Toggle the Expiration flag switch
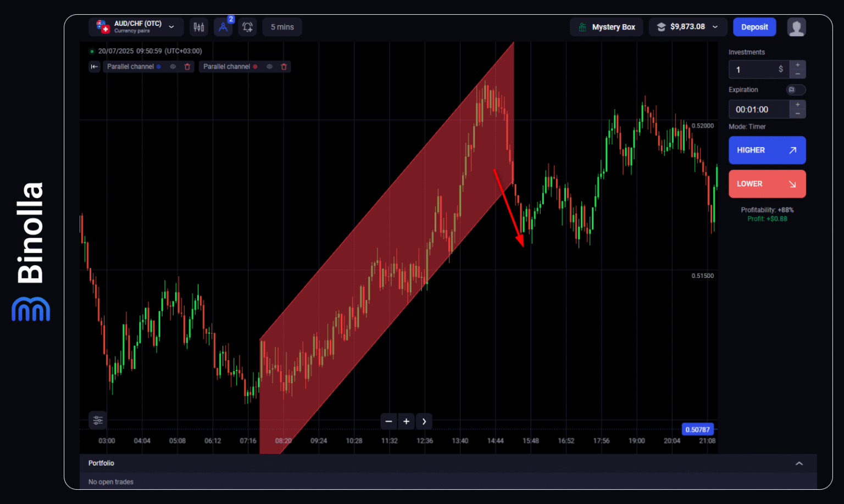The image size is (844, 504). (795, 89)
